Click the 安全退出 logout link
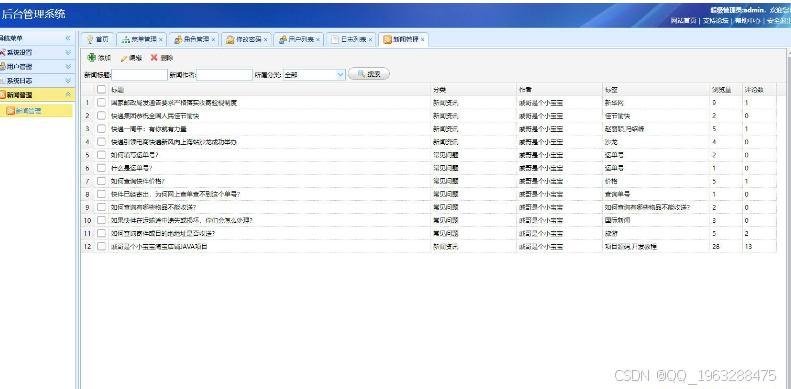Screen dimensions: 791x389 pos(778,21)
